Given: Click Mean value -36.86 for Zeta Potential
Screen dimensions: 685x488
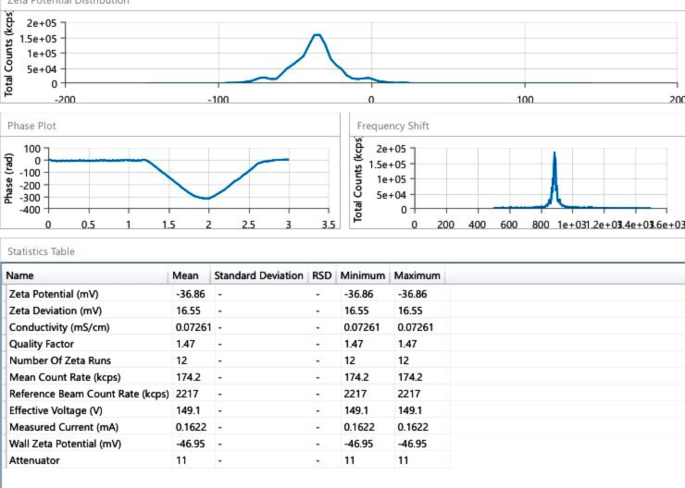Looking at the screenshot, I should [x=190, y=294].
